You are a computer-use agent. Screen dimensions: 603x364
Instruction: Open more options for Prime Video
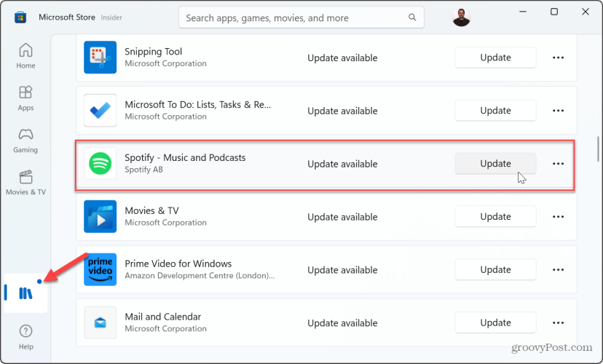coord(558,270)
